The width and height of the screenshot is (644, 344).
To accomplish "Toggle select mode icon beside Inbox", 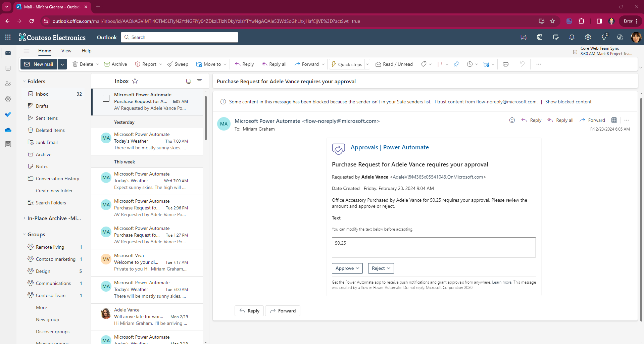I will click(x=189, y=81).
